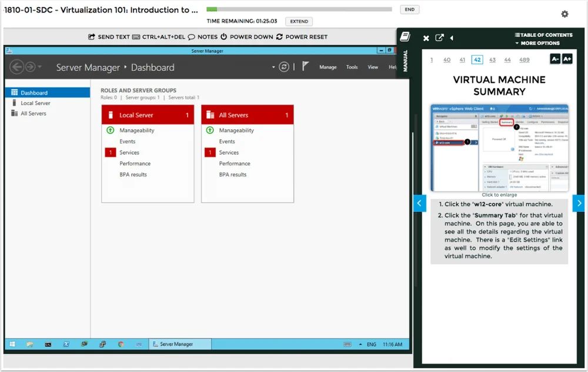Screen dimensions: 588x372
Task: Click the red Services alert badge in All Servers
Action: (x=210, y=152)
